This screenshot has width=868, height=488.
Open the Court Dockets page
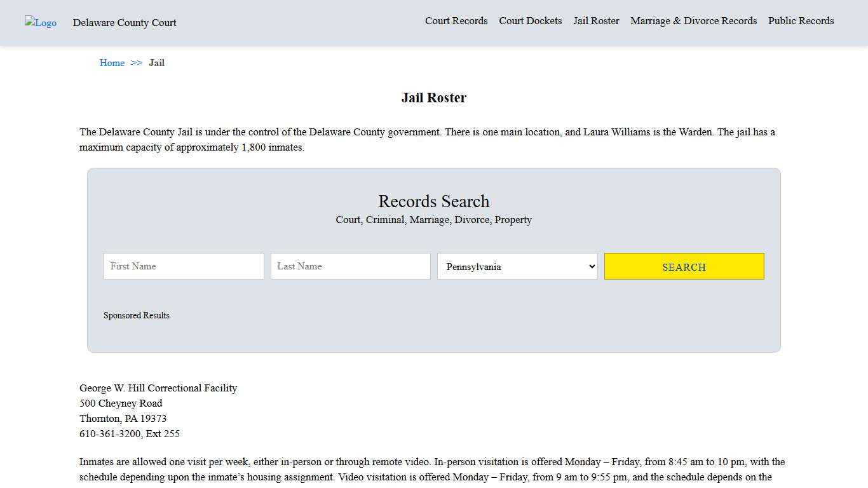pyautogui.click(x=530, y=21)
